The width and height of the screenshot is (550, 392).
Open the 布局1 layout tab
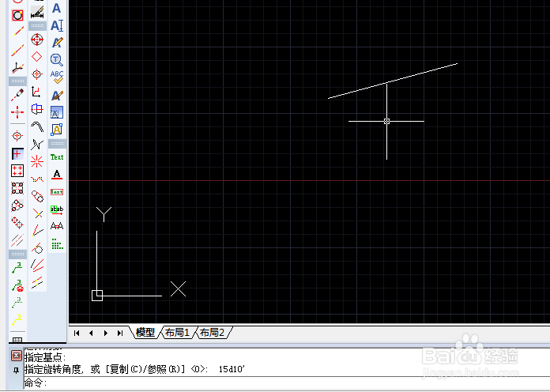[x=178, y=333]
